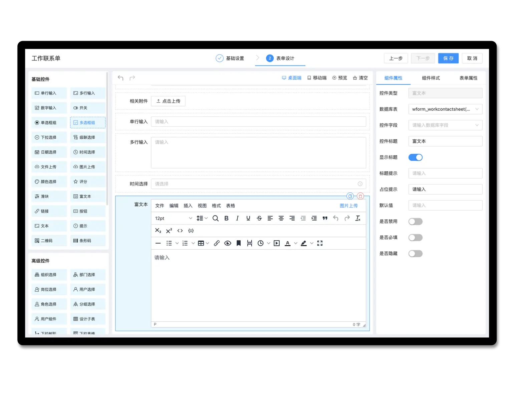Image resolution: width=532 pixels, height=413 pixels.
Task: Toggle bold formatting in rich text editor
Action: click(226, 218)
